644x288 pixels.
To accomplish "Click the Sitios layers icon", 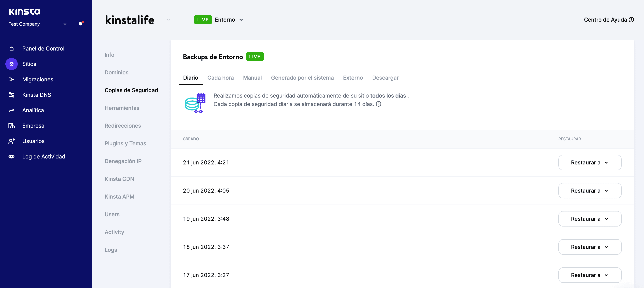I will (x=12, y=64).
